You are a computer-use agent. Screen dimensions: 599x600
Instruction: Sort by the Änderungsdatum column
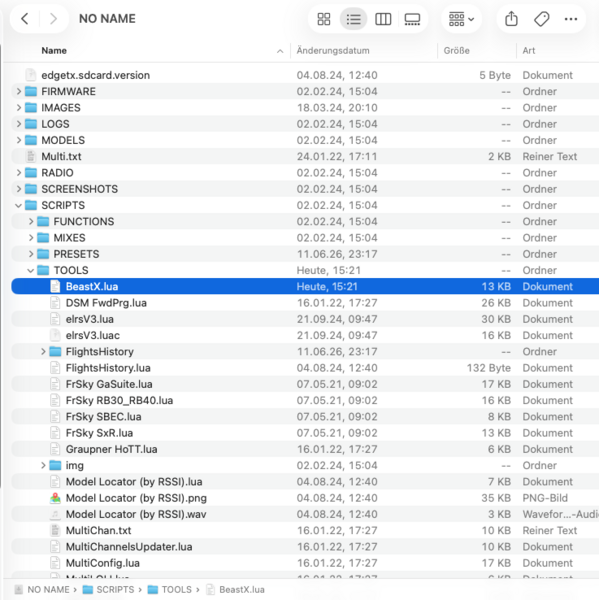pos(333,51)
